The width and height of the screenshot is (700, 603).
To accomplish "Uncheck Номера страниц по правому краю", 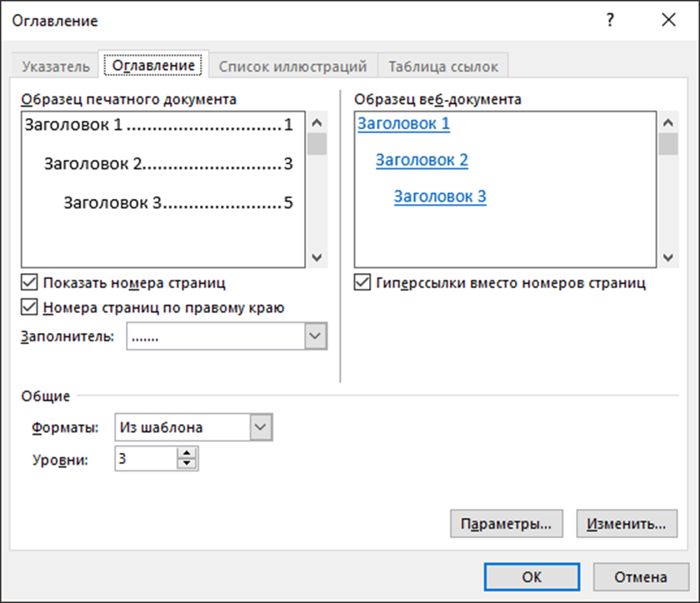I will pyautogui.click(x=29, y=307).
